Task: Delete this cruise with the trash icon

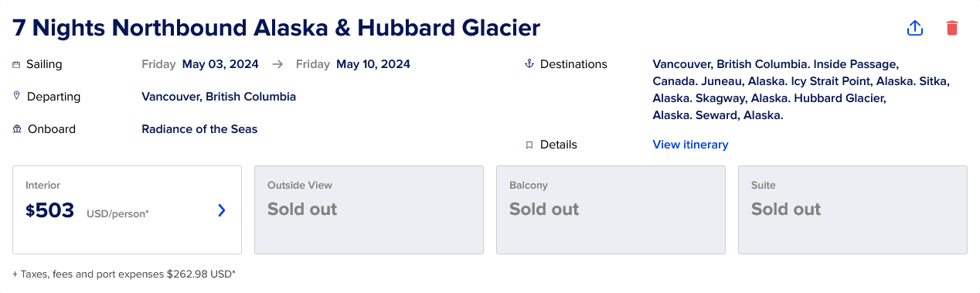Action: click(x=952, y=28)
